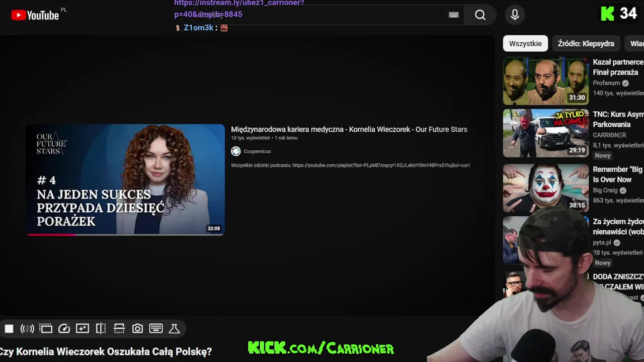Open the TNC parking video thumbnail 29:19
Image resolution: width=644 pixels, height=362 pixels.
[x=546, y=133]
